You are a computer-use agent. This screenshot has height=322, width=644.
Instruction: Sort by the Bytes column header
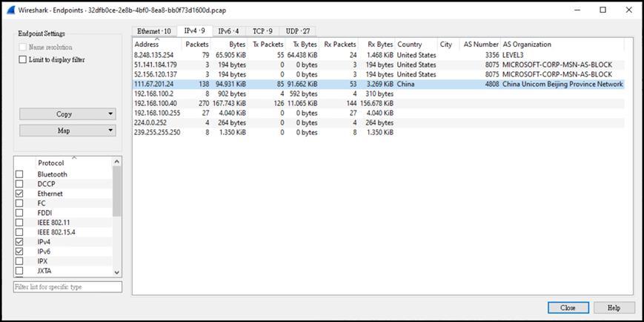click(229, 44)
